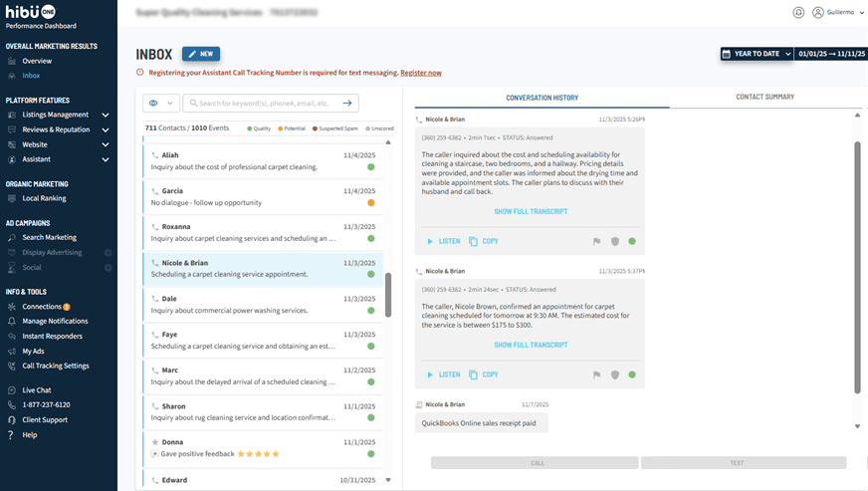Click orange potential dot on Garcia entry

coord(370,202)
